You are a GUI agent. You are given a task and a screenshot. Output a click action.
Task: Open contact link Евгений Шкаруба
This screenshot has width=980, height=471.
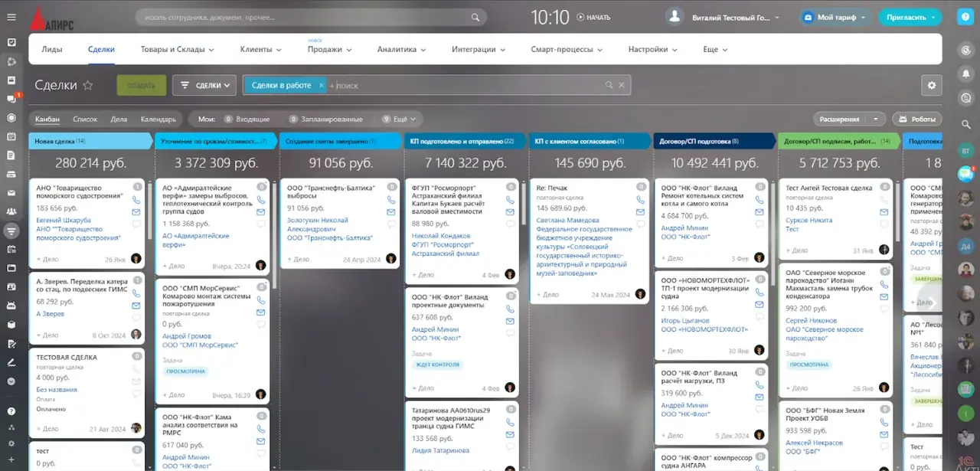(x=64, y=221)
